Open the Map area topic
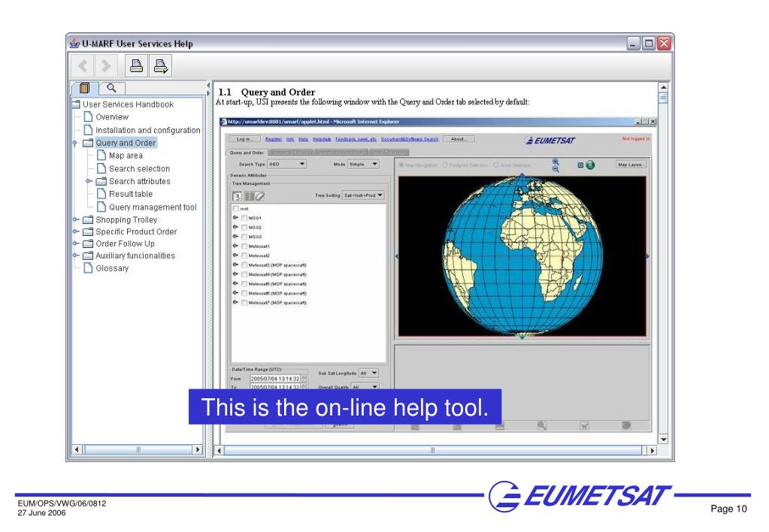This screenshot has height=532, width=769. tap(126, 156)
